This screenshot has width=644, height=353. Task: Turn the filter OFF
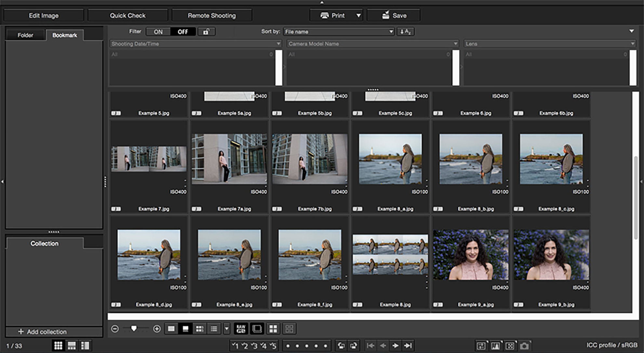coord(183,32)
